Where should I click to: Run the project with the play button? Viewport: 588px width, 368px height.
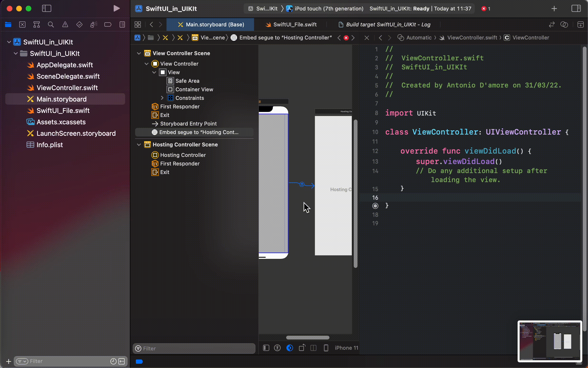(116, 9)
